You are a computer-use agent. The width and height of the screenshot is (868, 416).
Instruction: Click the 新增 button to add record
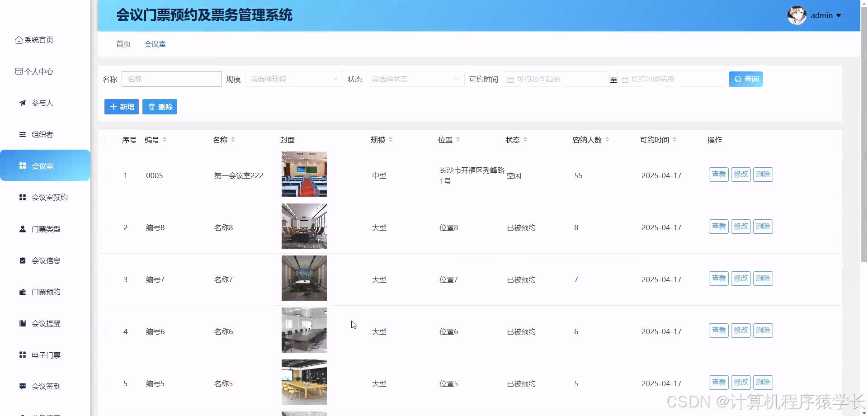click(121, 107)
